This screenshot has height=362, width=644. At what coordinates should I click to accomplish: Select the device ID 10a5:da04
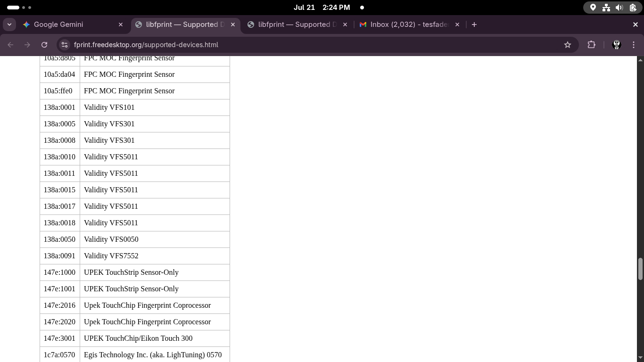(x=59, y=74)
